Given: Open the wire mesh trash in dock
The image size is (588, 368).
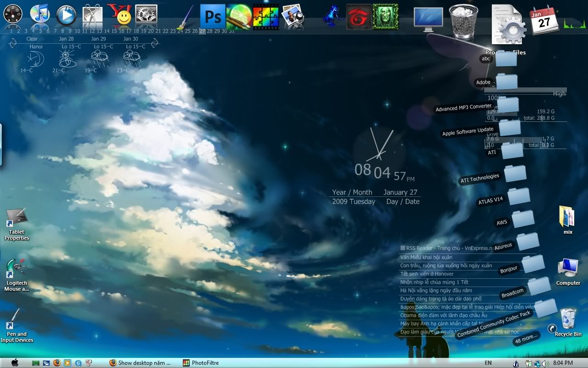Looking at the screenshot, I should (x=464, y=21).
